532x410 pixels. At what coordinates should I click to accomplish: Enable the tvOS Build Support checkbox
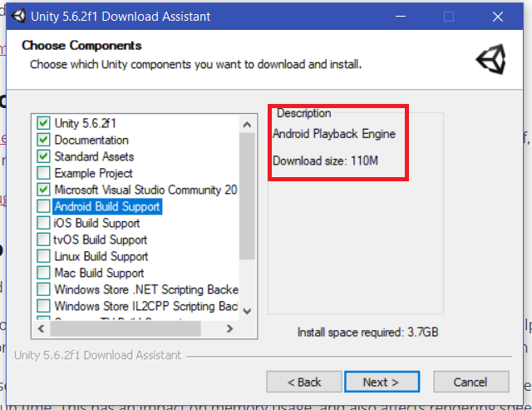43,240
